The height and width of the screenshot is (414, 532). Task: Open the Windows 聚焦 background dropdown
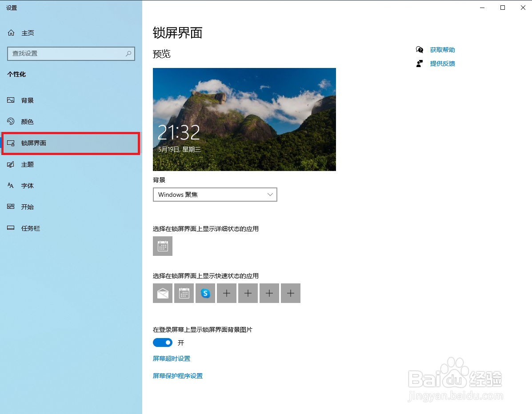point(215,195)
